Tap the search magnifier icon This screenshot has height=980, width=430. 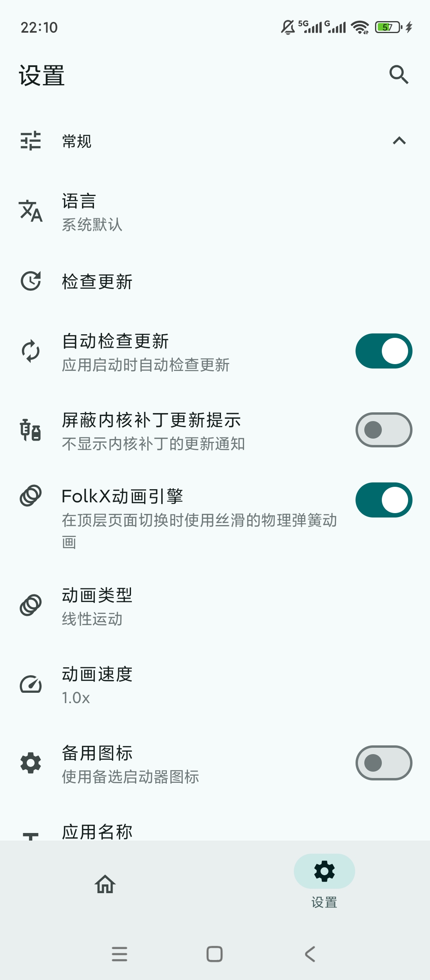[x=399, y=74]
